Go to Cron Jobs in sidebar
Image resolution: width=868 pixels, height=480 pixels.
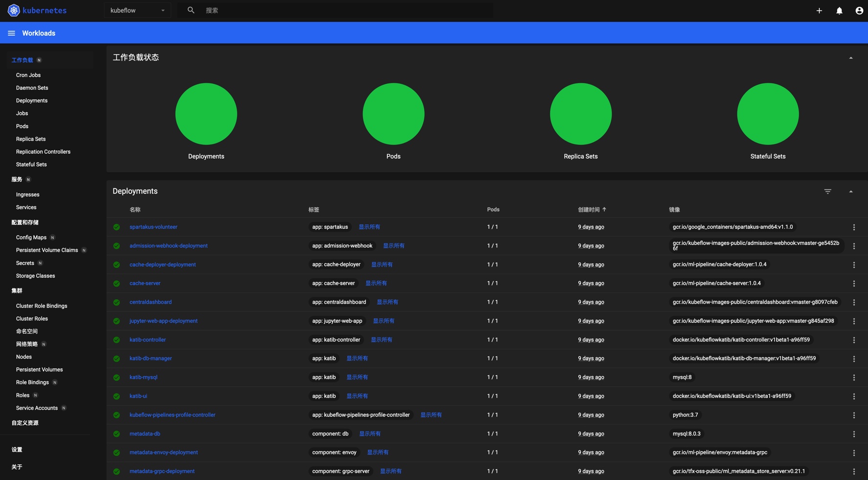pos(28,75)
